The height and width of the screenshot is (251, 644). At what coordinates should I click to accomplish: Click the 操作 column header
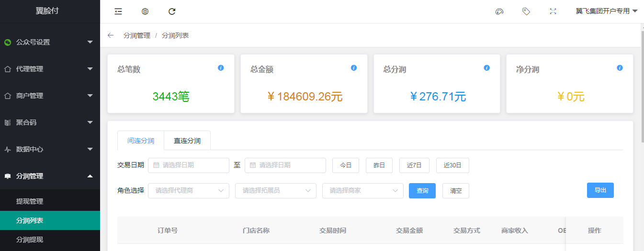(x=595, y=230)
